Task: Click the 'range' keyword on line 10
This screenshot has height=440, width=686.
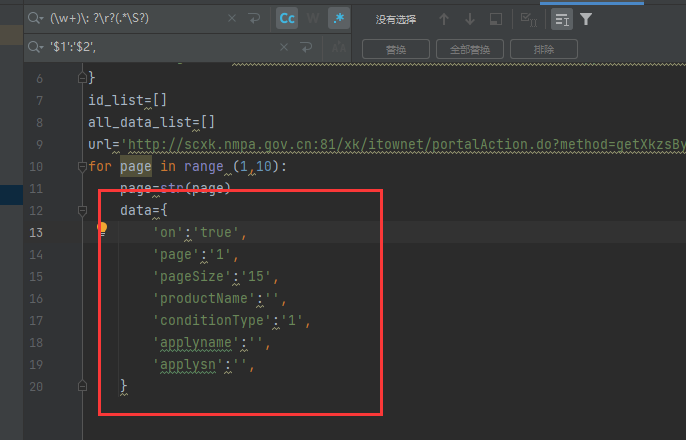Action: pos(203,167)
